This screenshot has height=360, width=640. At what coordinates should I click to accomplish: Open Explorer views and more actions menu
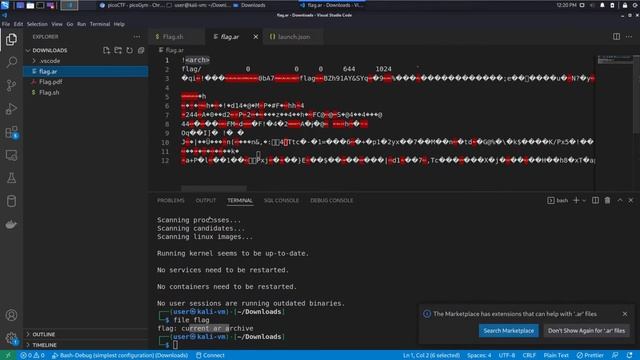[x=137, y=37]
